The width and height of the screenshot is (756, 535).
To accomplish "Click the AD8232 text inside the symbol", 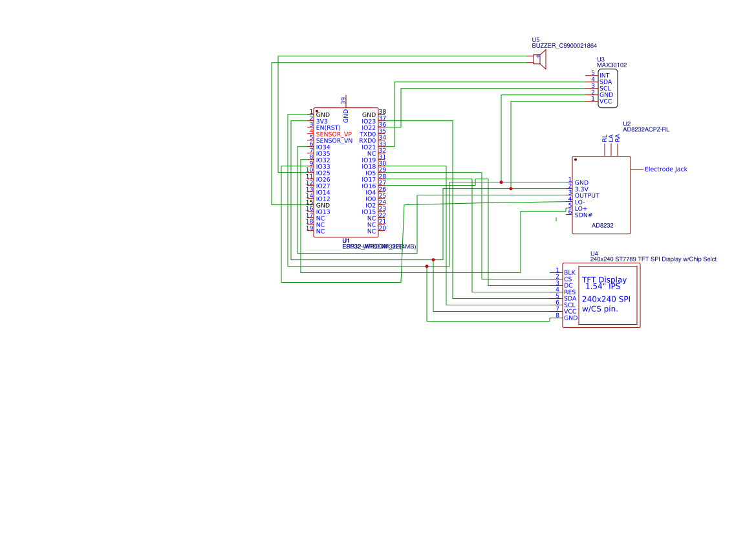I will click(603, 225).
